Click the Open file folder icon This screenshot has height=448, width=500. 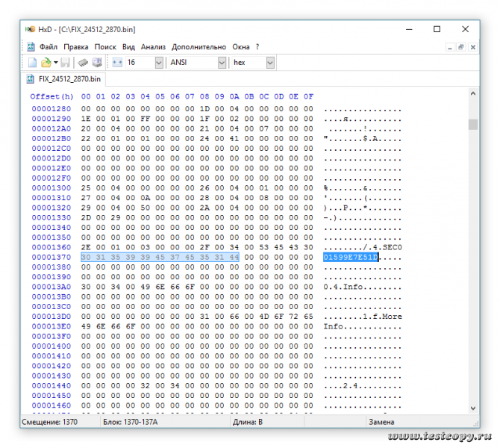click(x=46, y=63)
